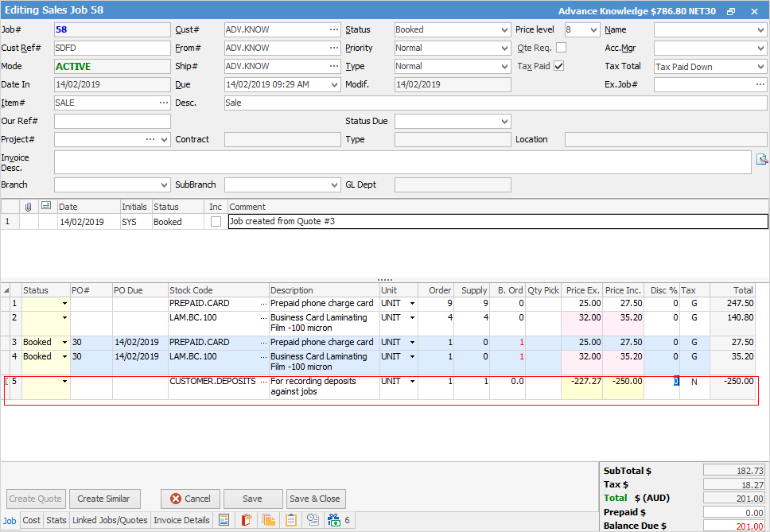Open the Linked Jobs/Quotes tab
Image resolution: width=770 pixels, height=532 pixels.
point(110,521)
